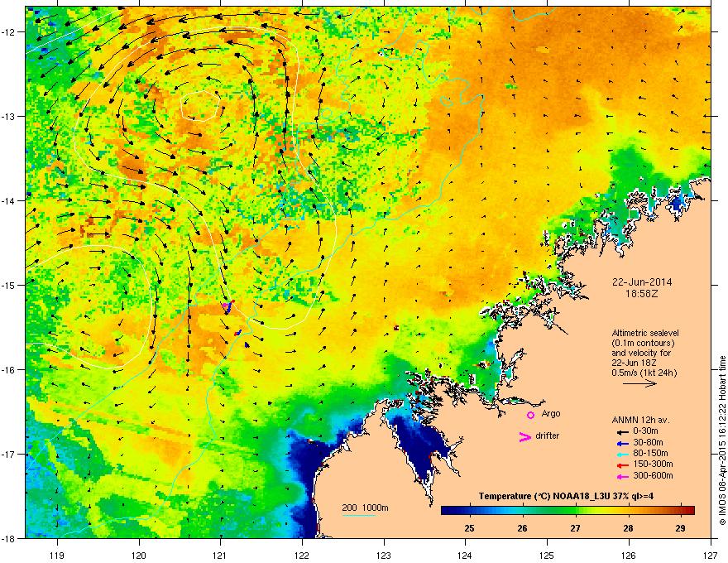Click the 'and velocity for' text
Image resolution: width=728 pixels, height=563 pixels.
(640, 353)
